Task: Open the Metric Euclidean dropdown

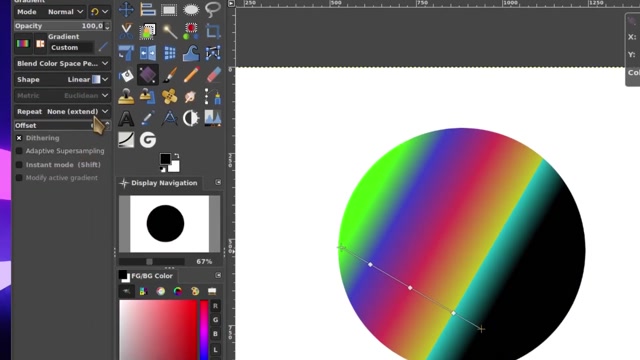Action: (62, 96)
